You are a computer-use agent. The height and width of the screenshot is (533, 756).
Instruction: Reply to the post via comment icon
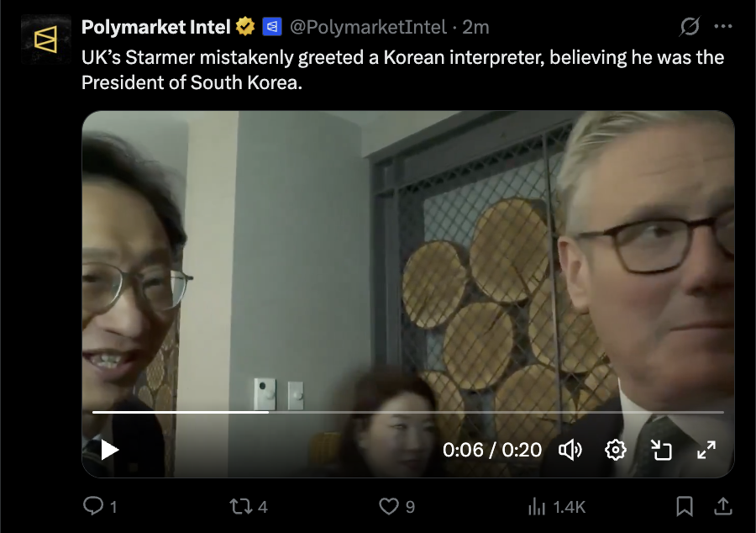click(x=100, y=506)
